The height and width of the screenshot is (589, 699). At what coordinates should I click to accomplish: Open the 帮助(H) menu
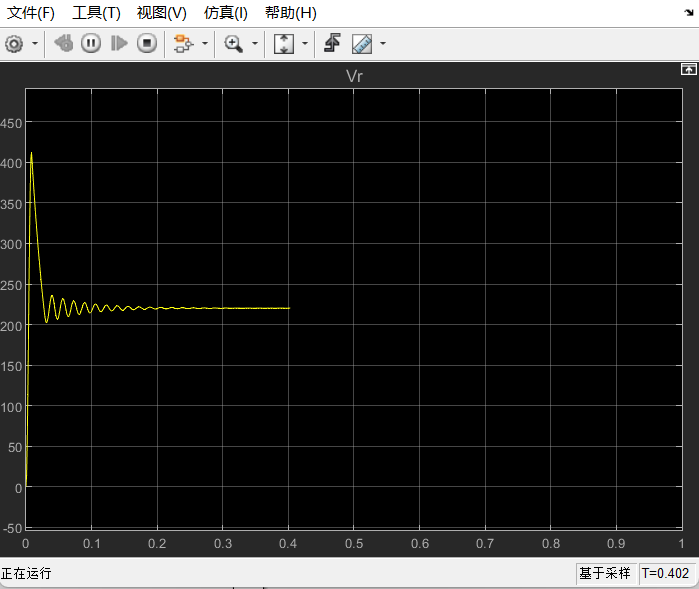pos(291,13)
